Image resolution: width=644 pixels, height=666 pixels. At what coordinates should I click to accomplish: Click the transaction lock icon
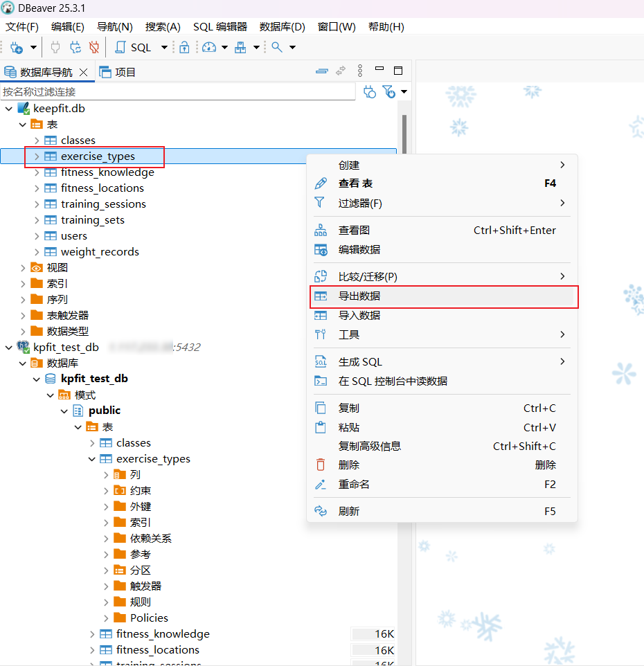point(184,47)
